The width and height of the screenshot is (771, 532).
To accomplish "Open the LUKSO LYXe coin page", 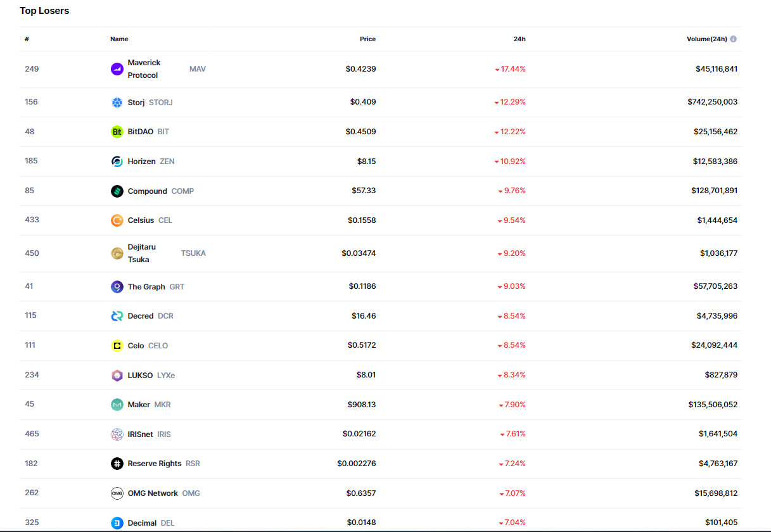I will click(x=140, y=375).
